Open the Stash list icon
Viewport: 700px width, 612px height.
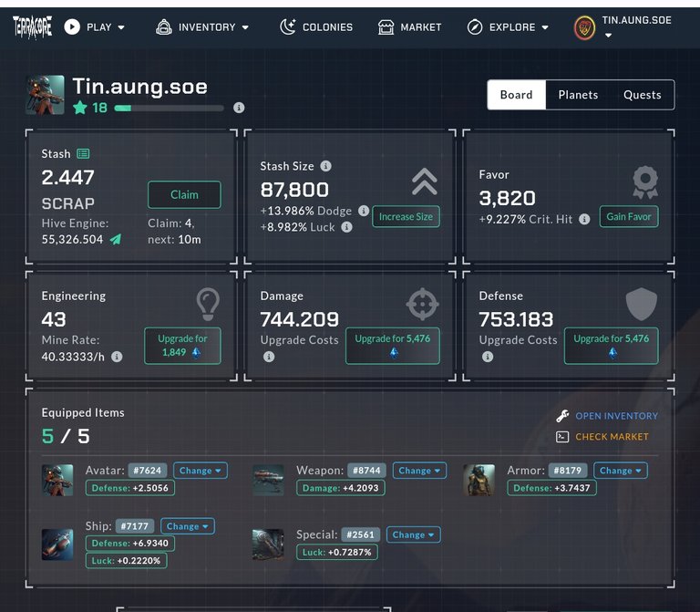point(83,153)
